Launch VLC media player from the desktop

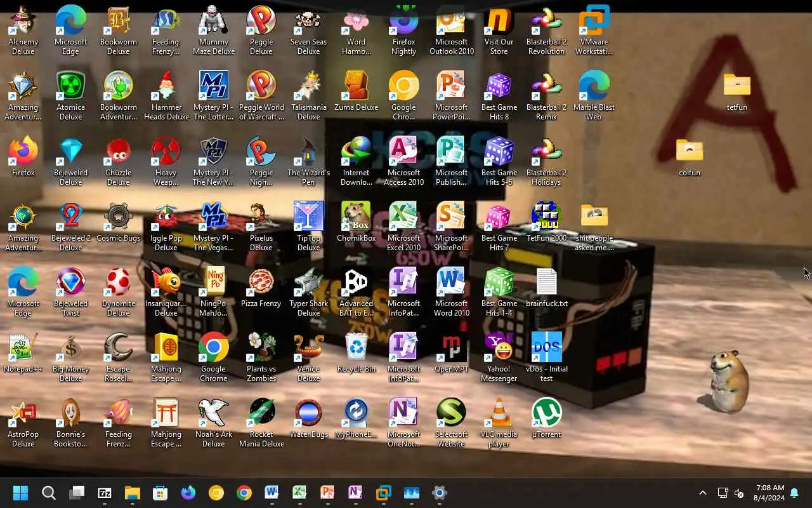pos(499,423)
